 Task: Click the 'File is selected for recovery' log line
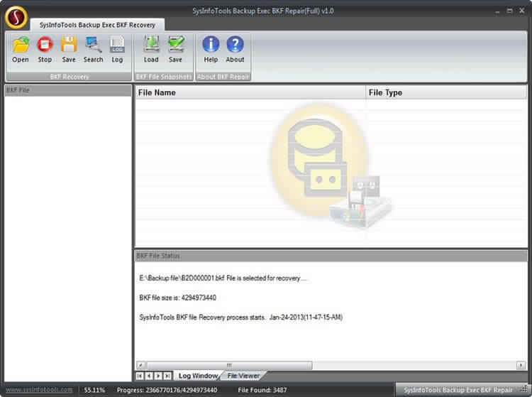click(223, 278)
